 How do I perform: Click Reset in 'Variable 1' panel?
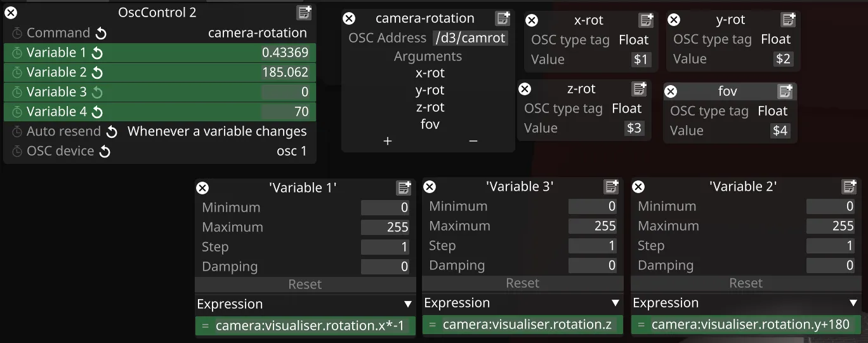[305, 284]
